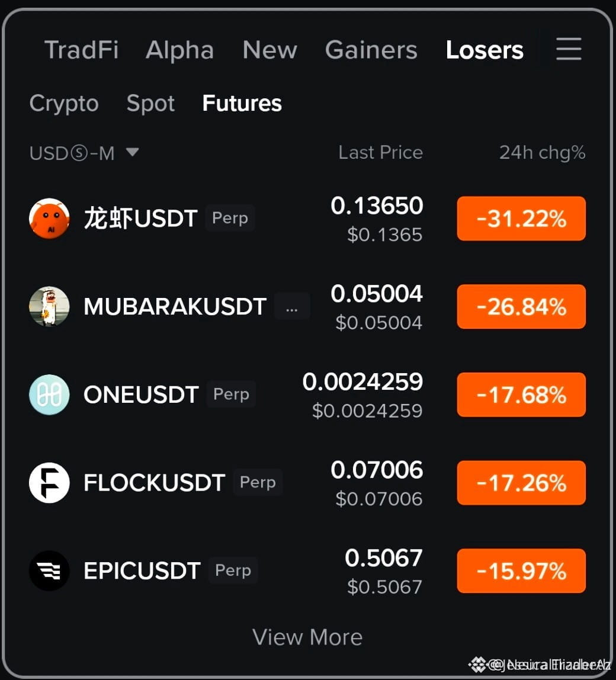The height and width of the screenshot is (680, 616).
Task: Switch to the TradFi tab
Action: tap(81, 50)
